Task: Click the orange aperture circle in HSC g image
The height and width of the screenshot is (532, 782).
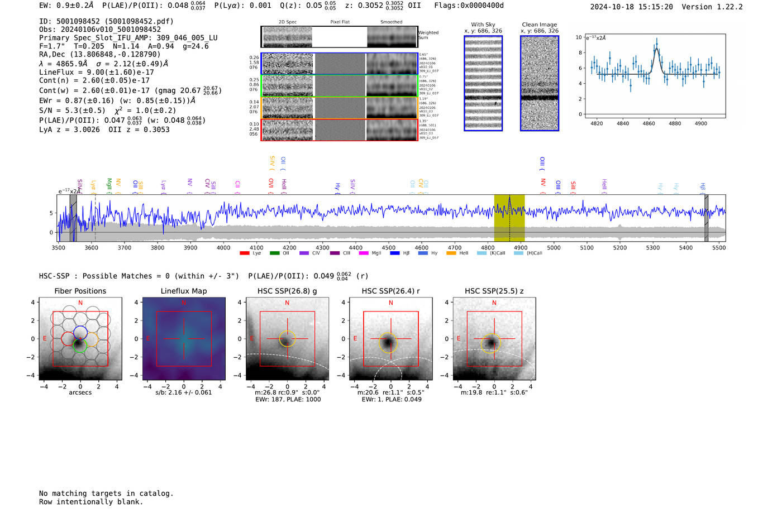Action: coord(287,339)
